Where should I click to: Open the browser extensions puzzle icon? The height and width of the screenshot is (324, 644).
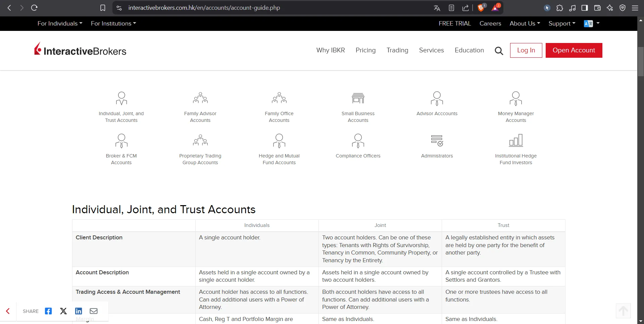(x=560, y=8)
